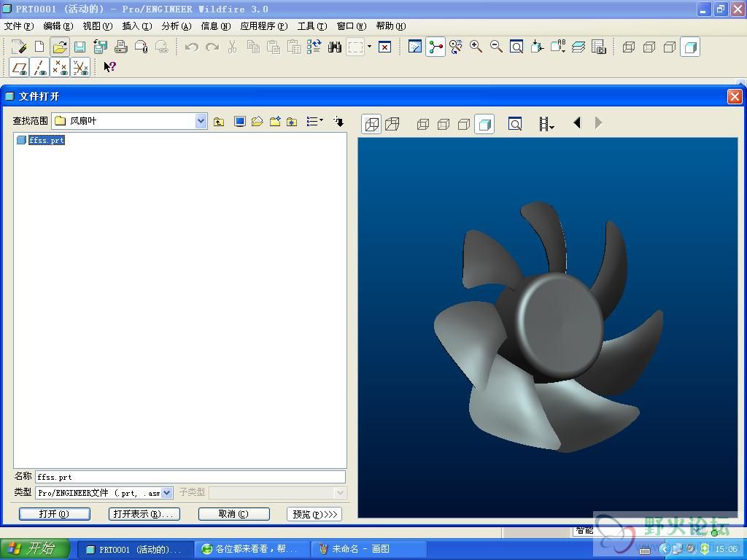Click the fan model preview image
This screenshot has height=560, width=747.
pyautogui.click(x=548, y=327)
